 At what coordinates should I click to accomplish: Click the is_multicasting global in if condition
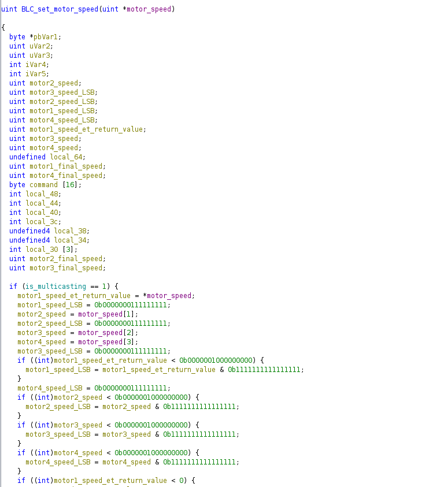(55, 287)
